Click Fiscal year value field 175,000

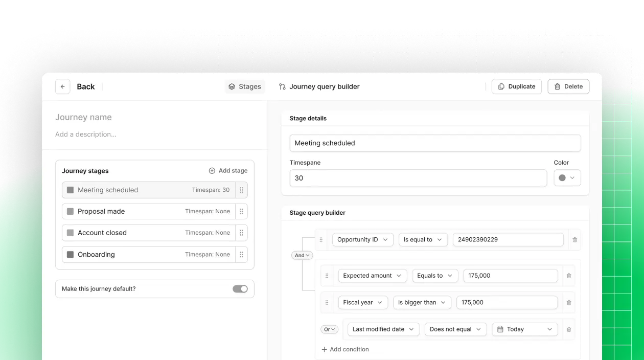(x=507, y=302)
